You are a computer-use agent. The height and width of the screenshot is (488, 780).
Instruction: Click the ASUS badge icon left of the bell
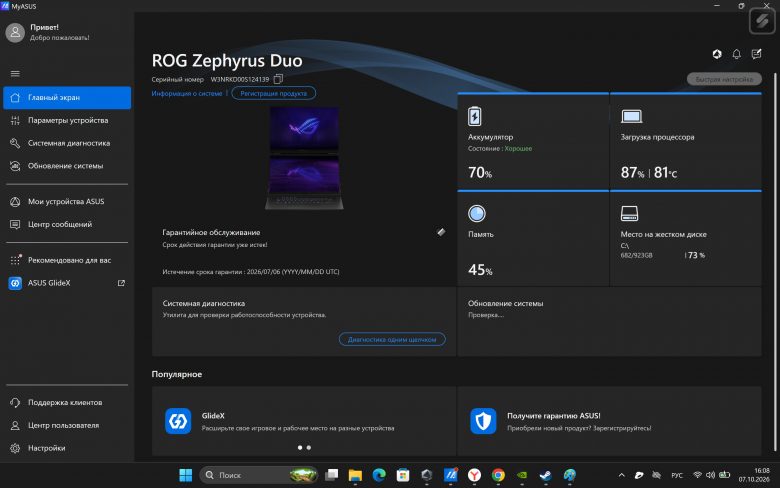[717, 54]
